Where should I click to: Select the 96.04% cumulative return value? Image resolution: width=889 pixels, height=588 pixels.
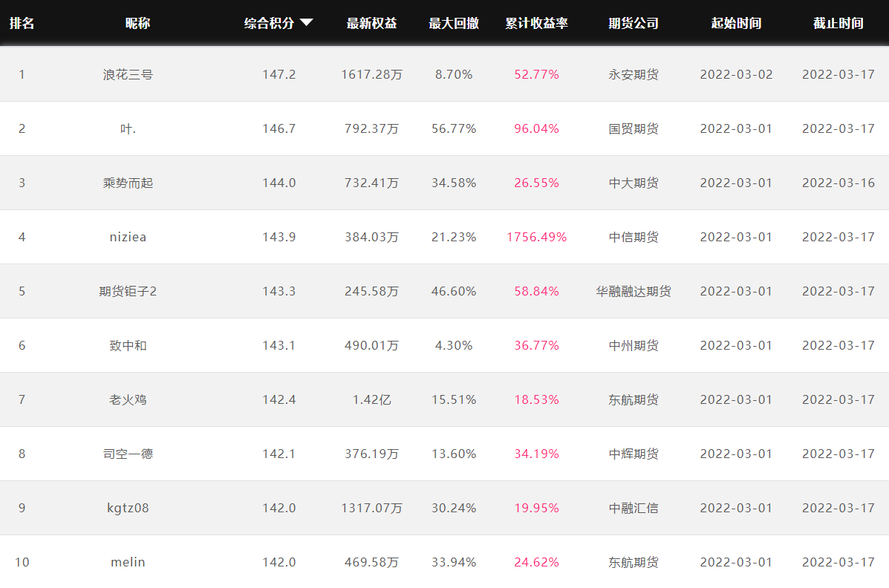tap(536, 128)
